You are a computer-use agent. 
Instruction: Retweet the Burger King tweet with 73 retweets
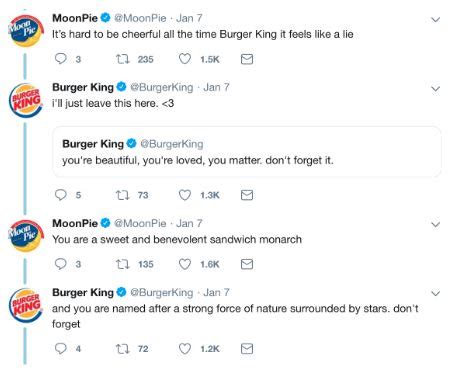coord(122,195)
